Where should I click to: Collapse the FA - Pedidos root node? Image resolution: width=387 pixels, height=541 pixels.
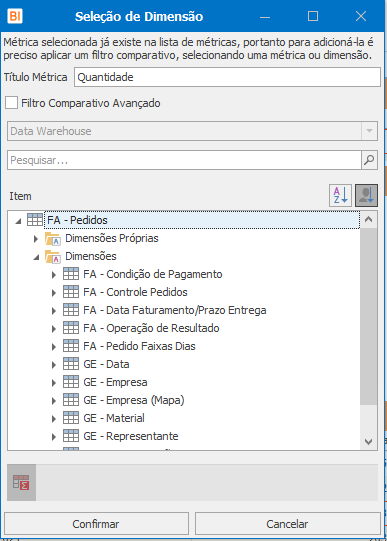[x=18, y=221]
